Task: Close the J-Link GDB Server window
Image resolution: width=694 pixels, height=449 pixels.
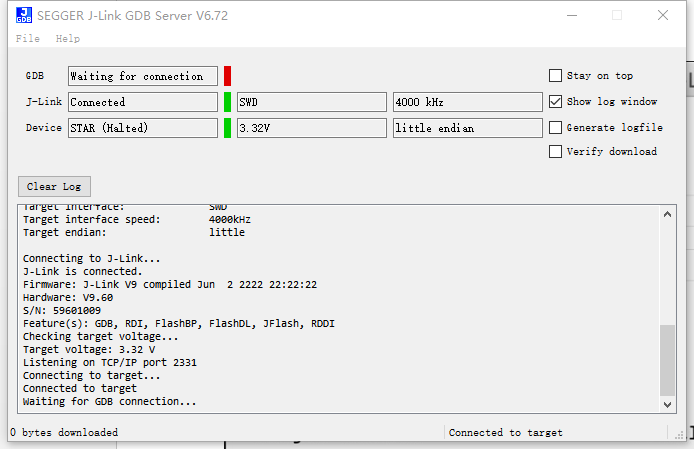Action: (x=663, y=15)
